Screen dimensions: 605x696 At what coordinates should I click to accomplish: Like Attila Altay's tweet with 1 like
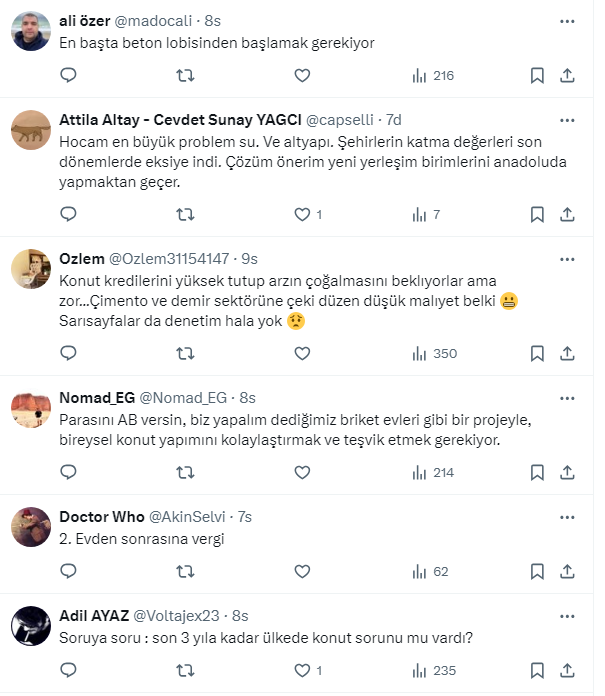303,214
